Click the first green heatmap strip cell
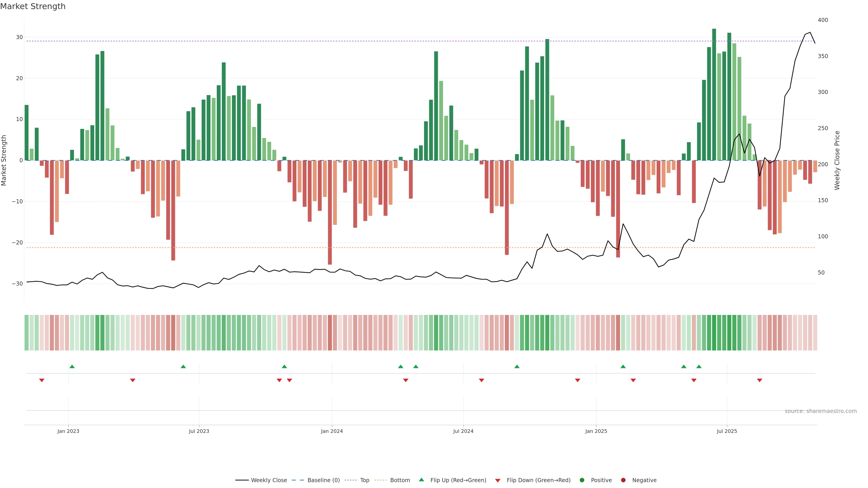The height and width of the screenshot is (488, 868). (27, 332)
